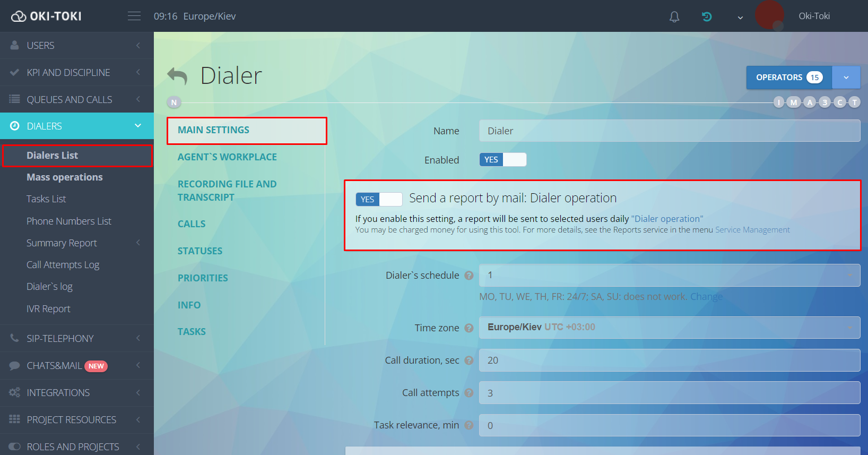The width and height of the screenshot is (868, 455).
Task: Open the Dialer's schedule dropdown
Action: pos(669,275)
